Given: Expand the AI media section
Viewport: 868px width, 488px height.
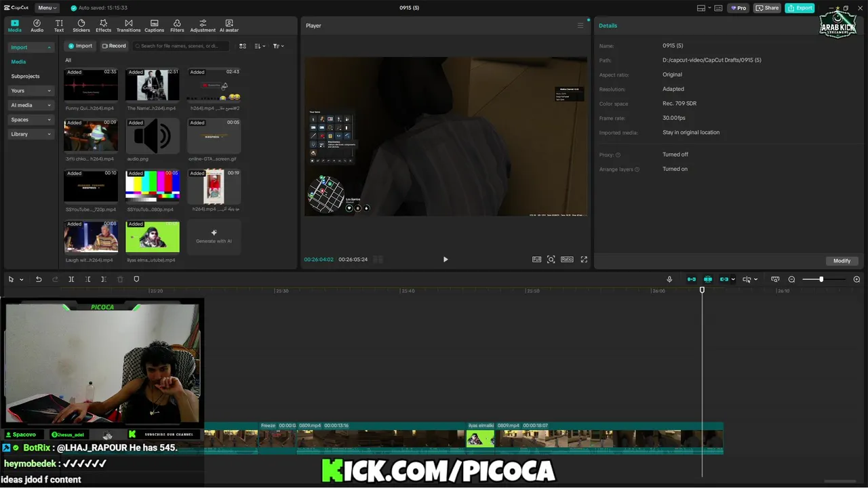Looking at the screenshot, I should point(31,105).
